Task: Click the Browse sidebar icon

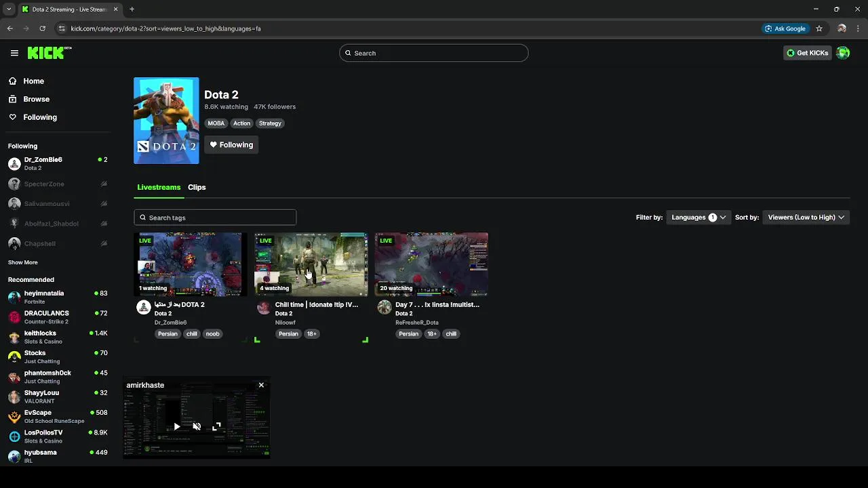Action: point(13,99)
